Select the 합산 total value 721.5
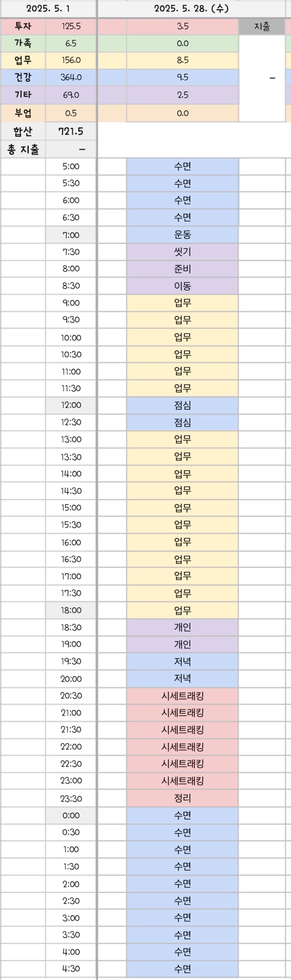The image size is (291, 980). tap(71, 131)
